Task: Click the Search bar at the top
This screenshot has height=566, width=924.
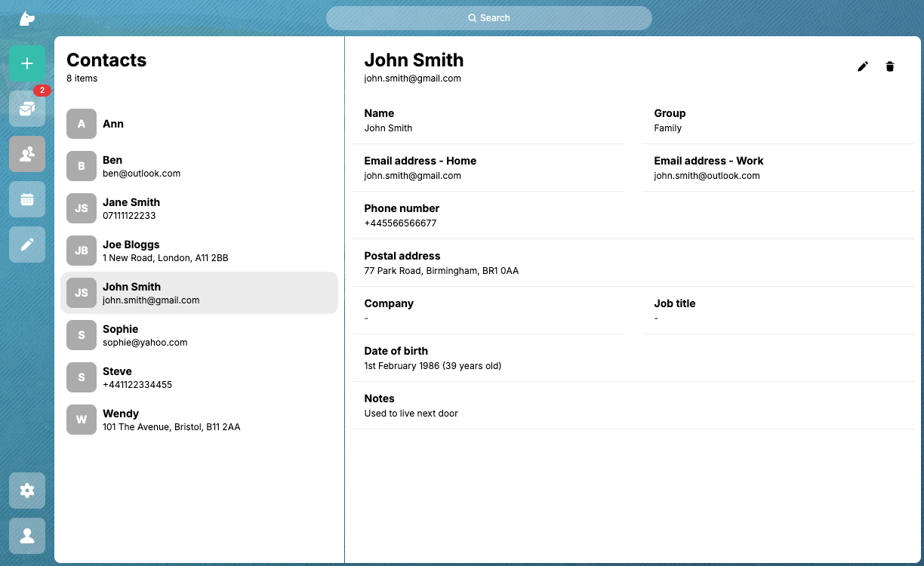Action: pyautogui.click(x=488, y=18)
